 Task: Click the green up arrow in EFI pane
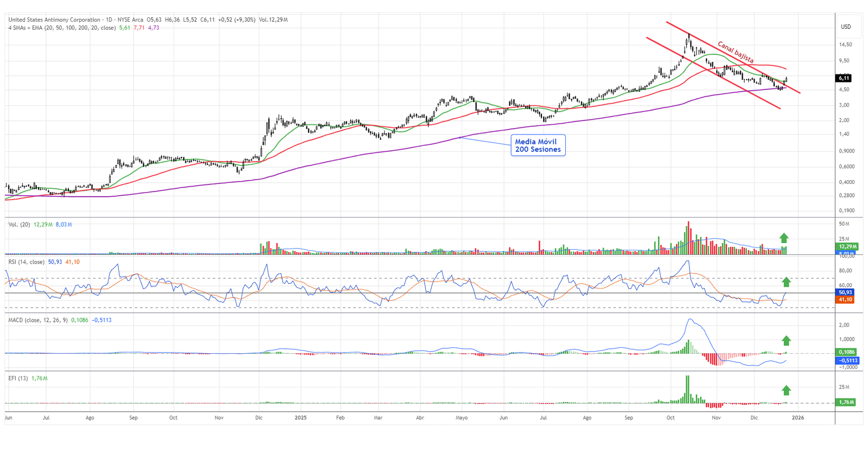point(786,390)
